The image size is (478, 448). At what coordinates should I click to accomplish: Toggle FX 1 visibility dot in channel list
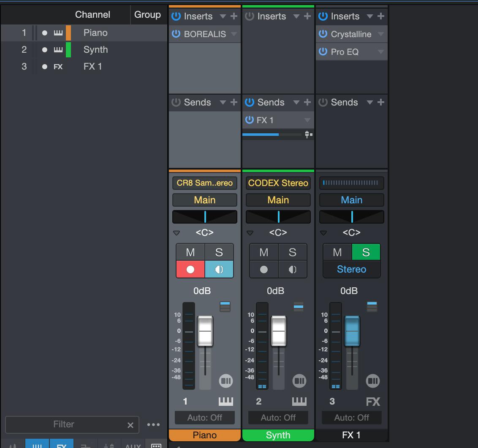tap(44, 67)
